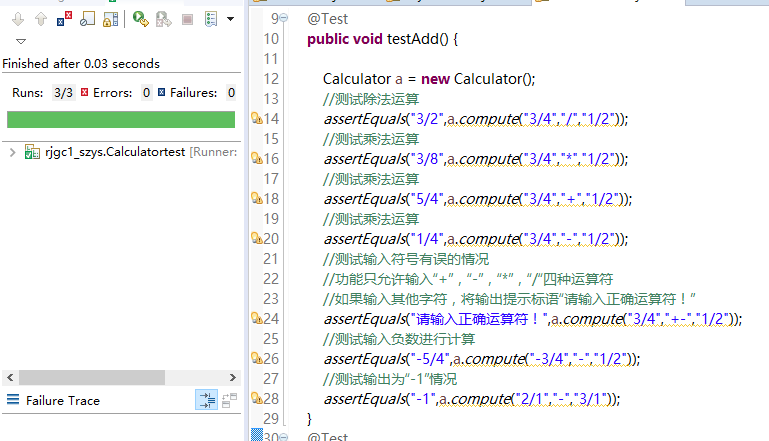This screenshot has height=441, width=769.
Task: Expand rjgc1_szys.Calculatortest tree node
Action: [x=13, y=152]
